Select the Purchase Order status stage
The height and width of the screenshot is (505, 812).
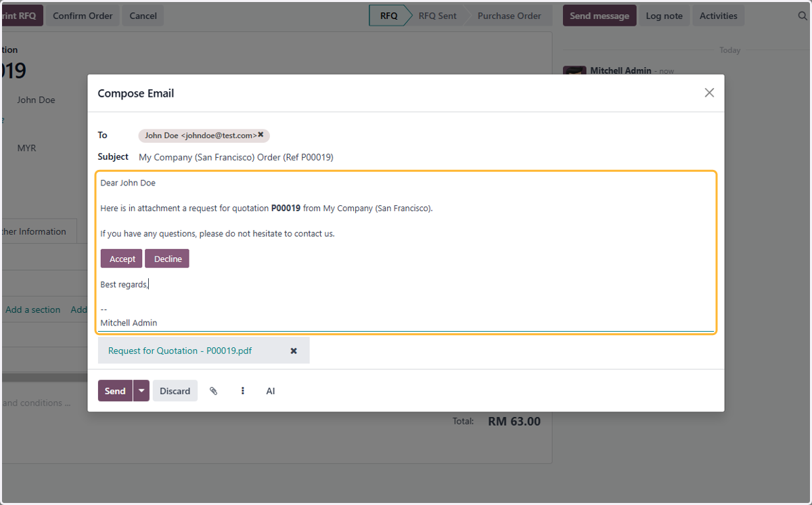[509, 16]
